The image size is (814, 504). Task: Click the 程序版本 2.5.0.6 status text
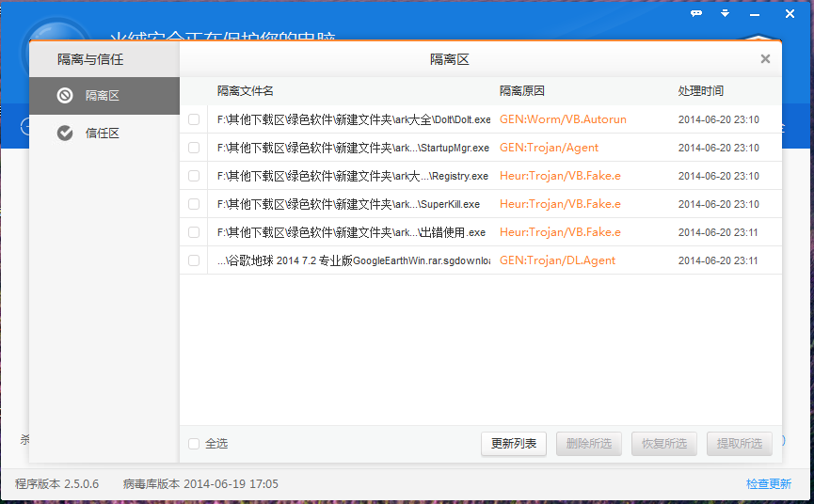coord(57,483)
